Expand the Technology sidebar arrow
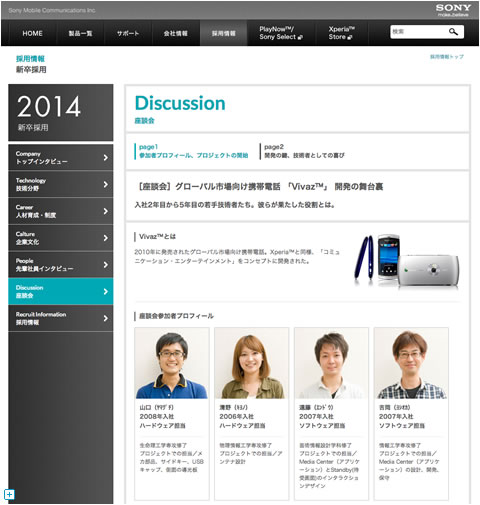The width and height of the screenshot is (480, 505). pos(106,184)
